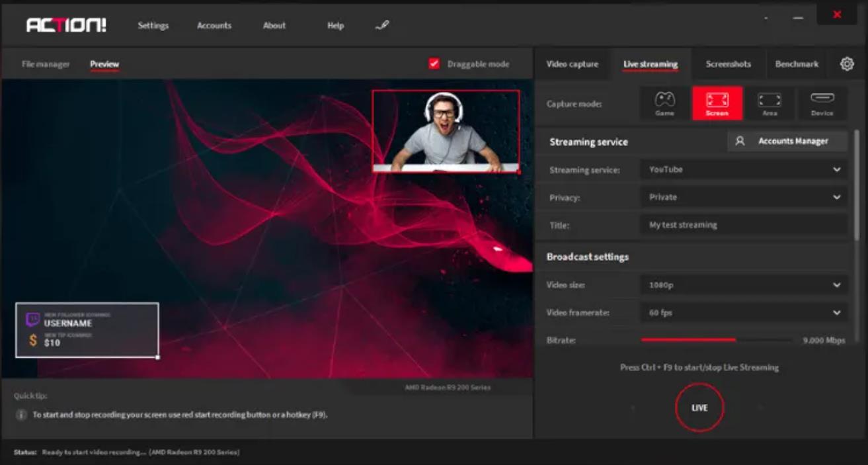Click the Action! logo
This screenshot has width=868, height=465.
pos(66,26)
